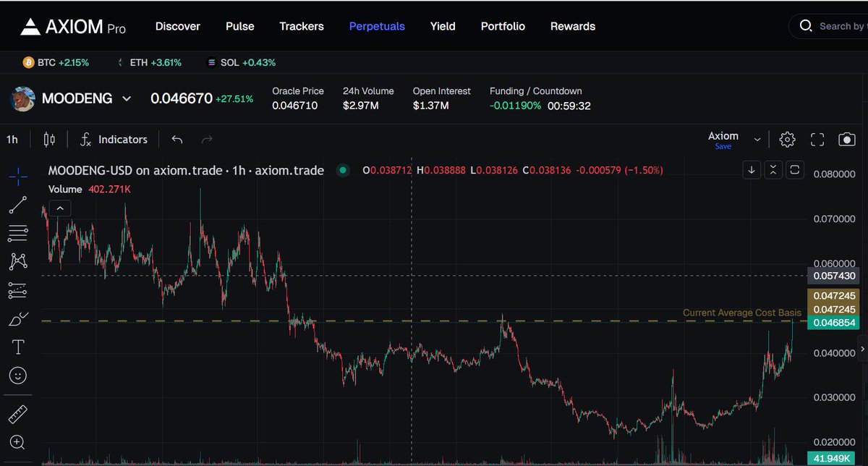Click the 00:59:32 funding countdown
The width and height of the screenshot is (868, 466).
(x=569, y=106)
